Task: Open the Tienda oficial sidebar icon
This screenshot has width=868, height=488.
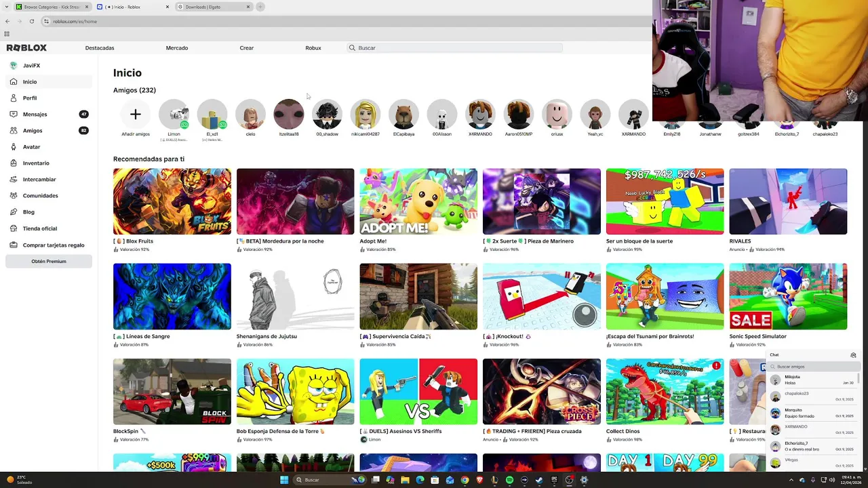Action: pyautogui.click(x=14, y=228)
